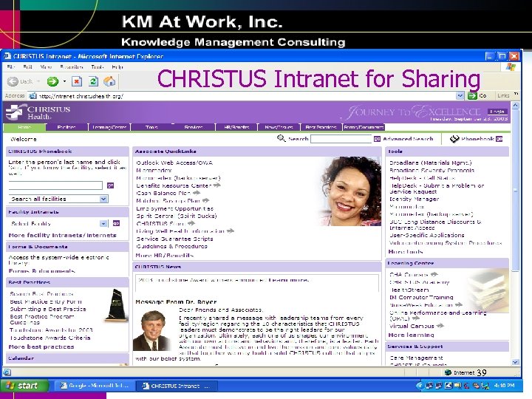
Task: Open the Employment Opportunities link
Action: [174, 208]
